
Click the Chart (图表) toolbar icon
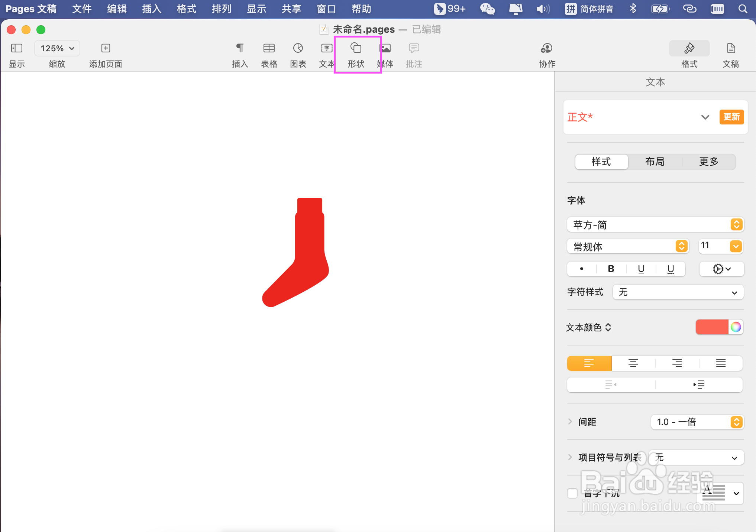click(298, 48)
